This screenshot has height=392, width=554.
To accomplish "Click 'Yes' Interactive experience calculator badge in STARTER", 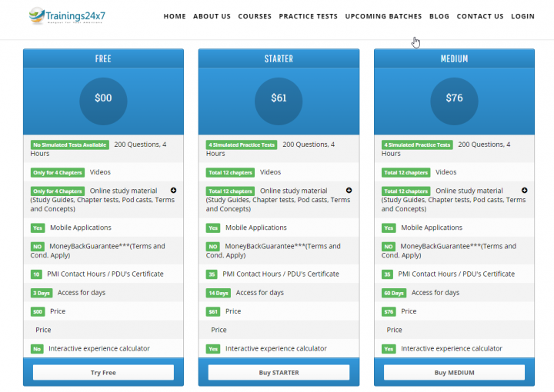I will click(x=213, y=349).
